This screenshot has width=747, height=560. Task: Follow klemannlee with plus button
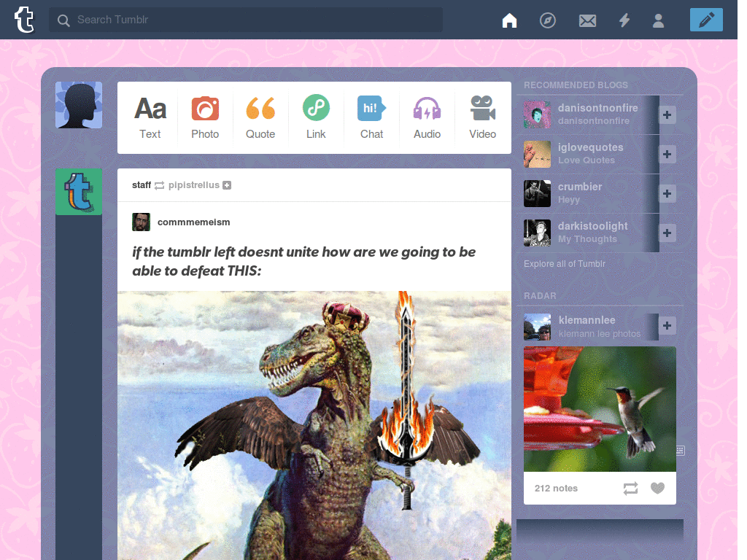click(x=667, y=325)
